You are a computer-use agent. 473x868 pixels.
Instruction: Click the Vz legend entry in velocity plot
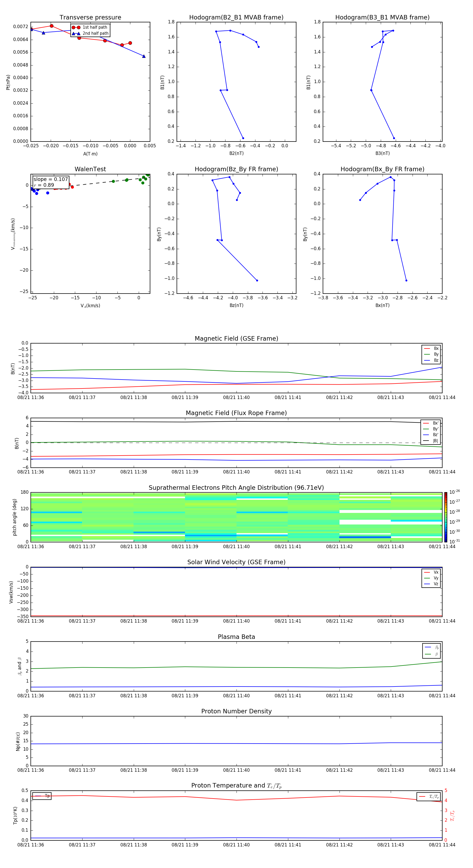coord(431,584)
